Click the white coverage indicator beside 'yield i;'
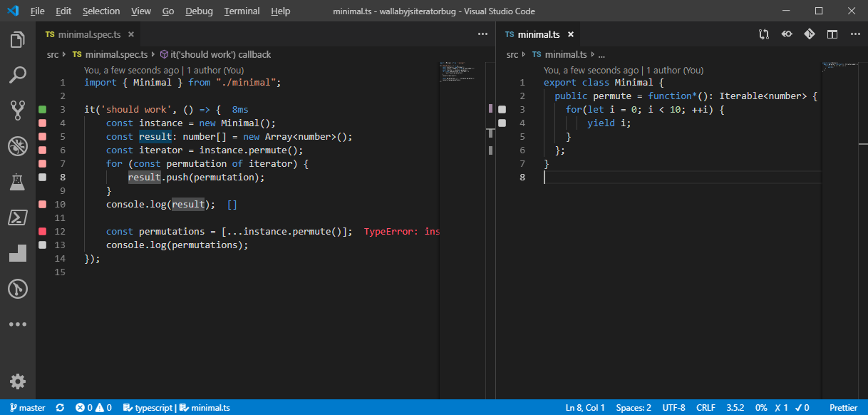The height and width of the screenshot is (415, 868). (502, 123)
